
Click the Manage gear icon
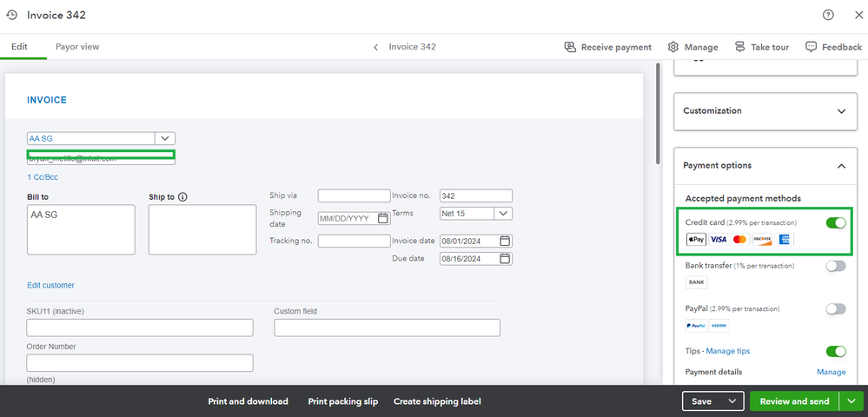[x=673, y=47]
